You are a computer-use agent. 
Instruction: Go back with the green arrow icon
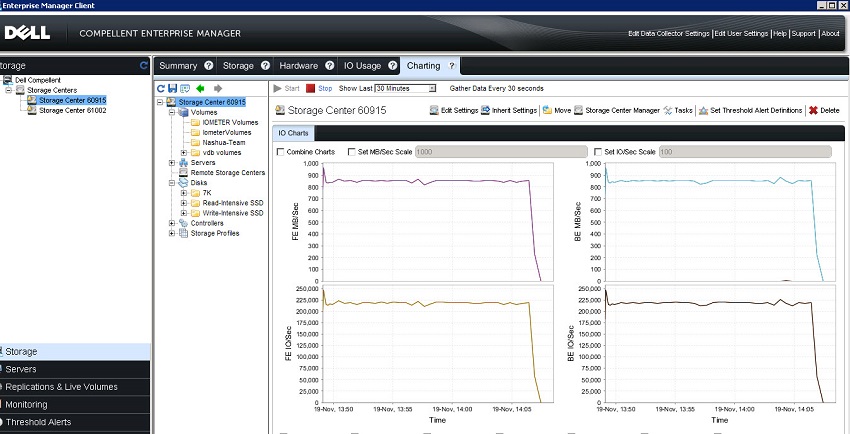pyautogui.click(x=201, y=88)
